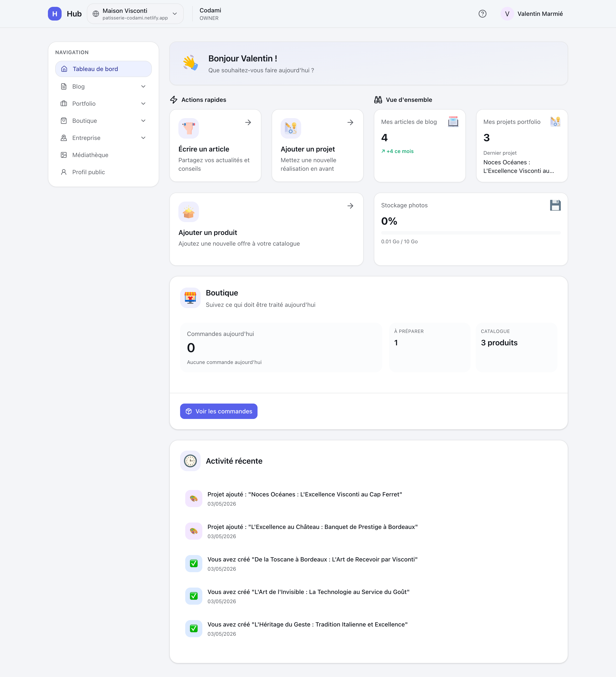Click the "+4 ce mois" trend text
This screenshot has height=677, width=616.
coord(397,151)
